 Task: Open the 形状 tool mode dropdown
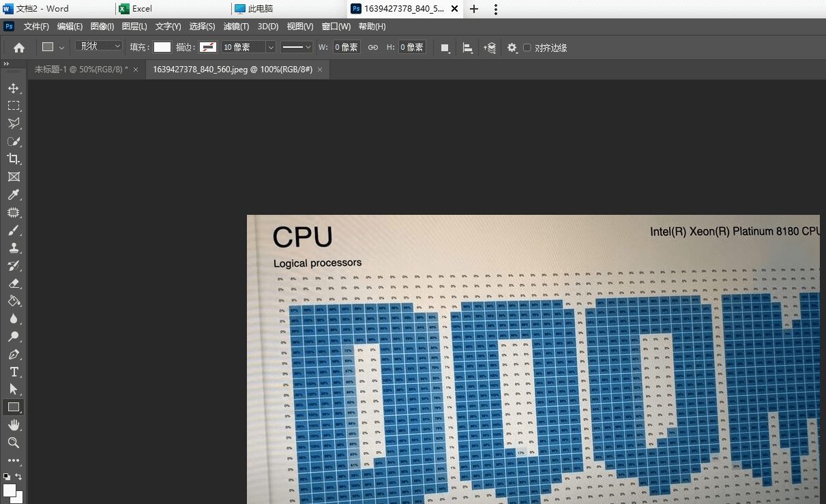pyautogui.click(x=99, y=46)
